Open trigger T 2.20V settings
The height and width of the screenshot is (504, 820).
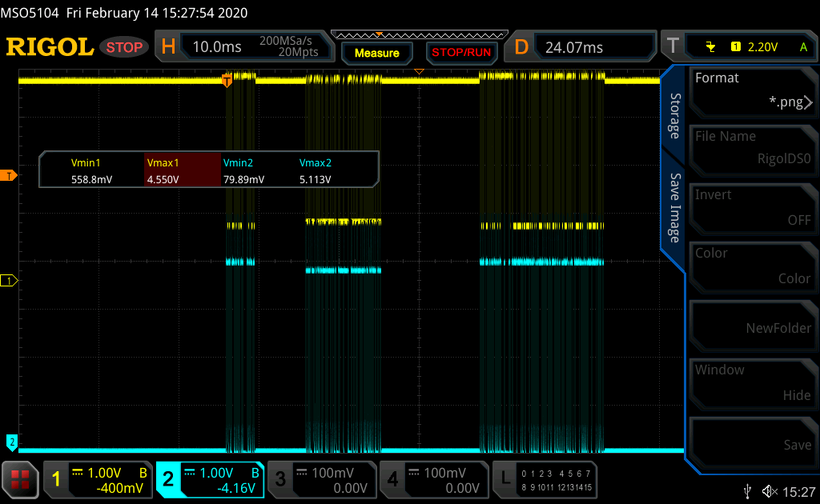(x=739, y=47)
